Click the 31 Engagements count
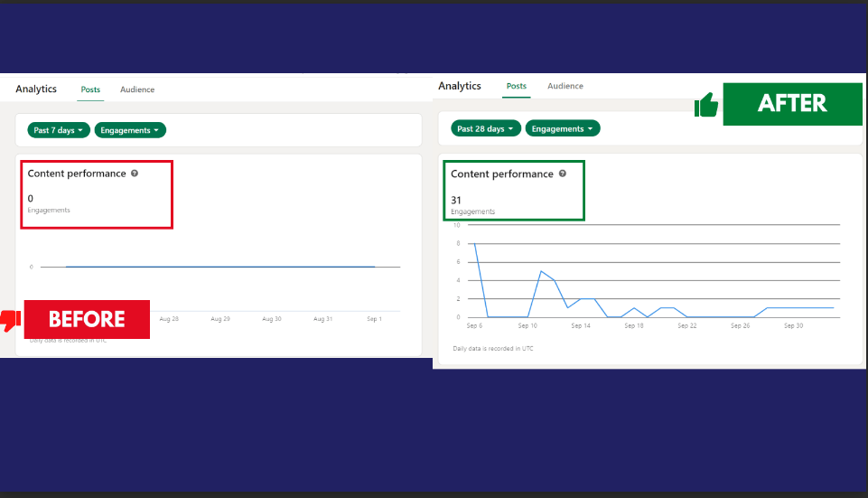Image resolution: width=868 pixels, height=498 pixels. 456,200
